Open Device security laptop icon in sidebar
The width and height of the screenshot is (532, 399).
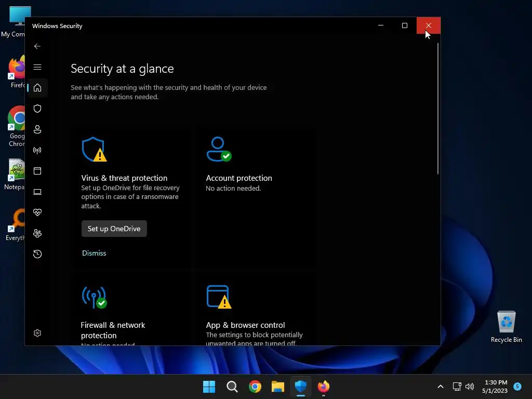[37, 192]
